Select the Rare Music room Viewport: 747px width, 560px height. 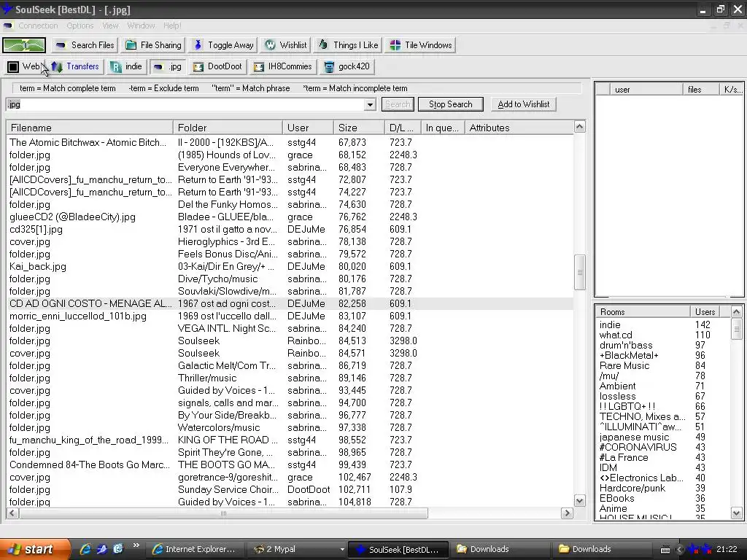click(663, 366)
